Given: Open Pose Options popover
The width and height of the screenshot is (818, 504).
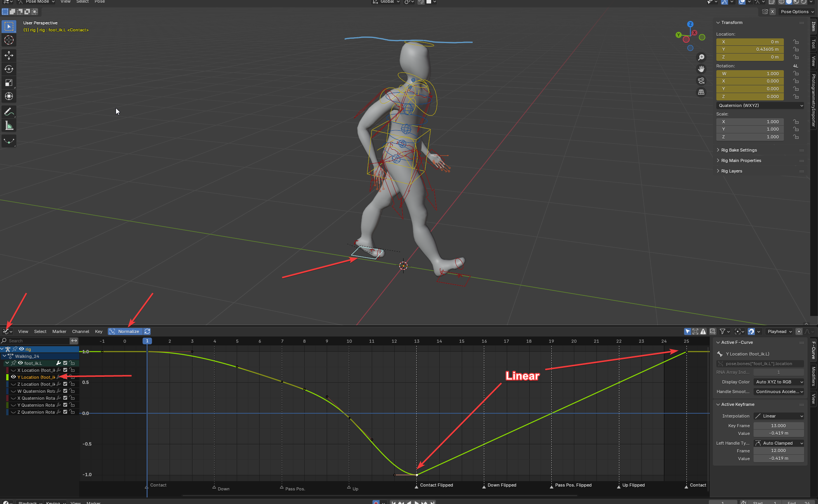Looking at the screenshot, I should [797, 12].
